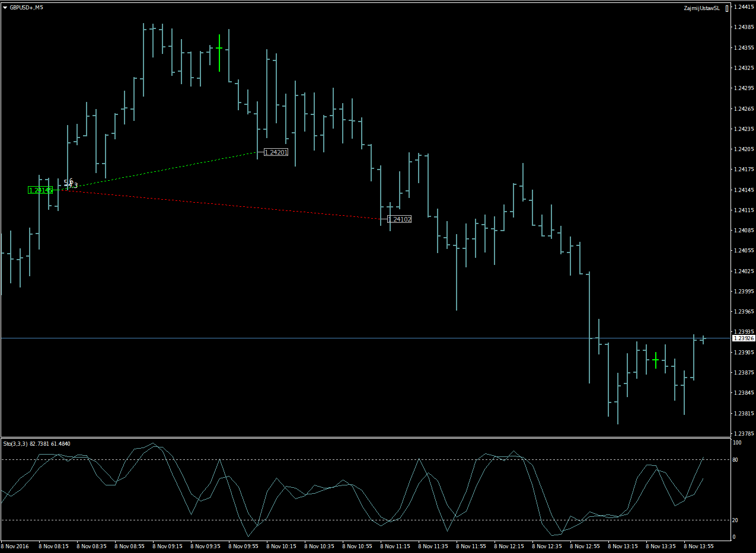Viewport: 756px width, 553px height.
Task: Open the GBPUSD+,M5 chart dropdown arrow
Action: click(5, 7)
